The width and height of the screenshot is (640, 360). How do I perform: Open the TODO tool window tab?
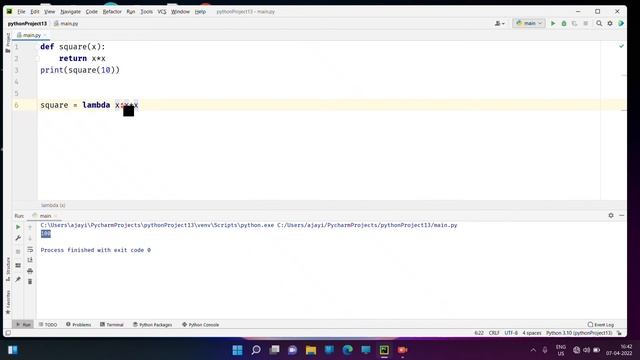(48, 324)
